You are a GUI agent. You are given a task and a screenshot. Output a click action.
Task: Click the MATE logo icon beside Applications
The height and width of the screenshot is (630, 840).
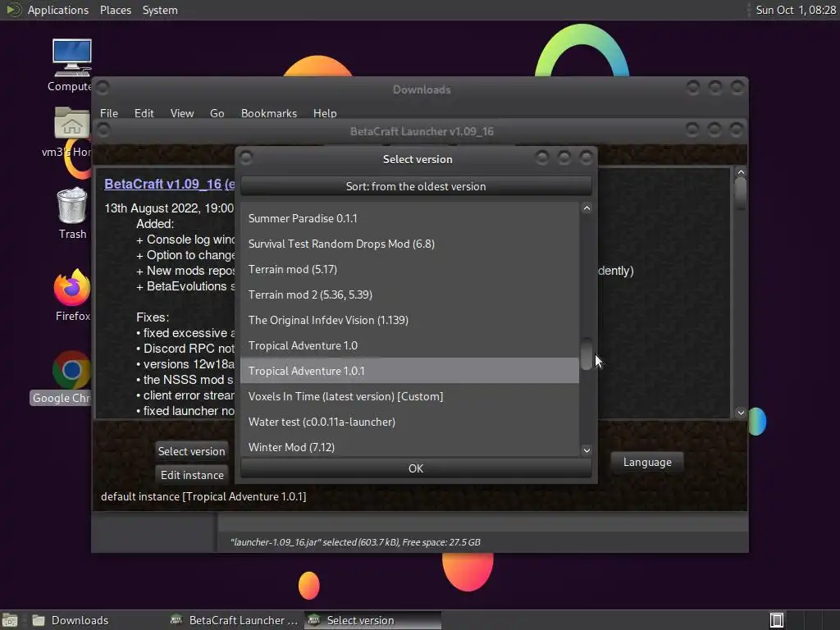(x=13, y=10)
